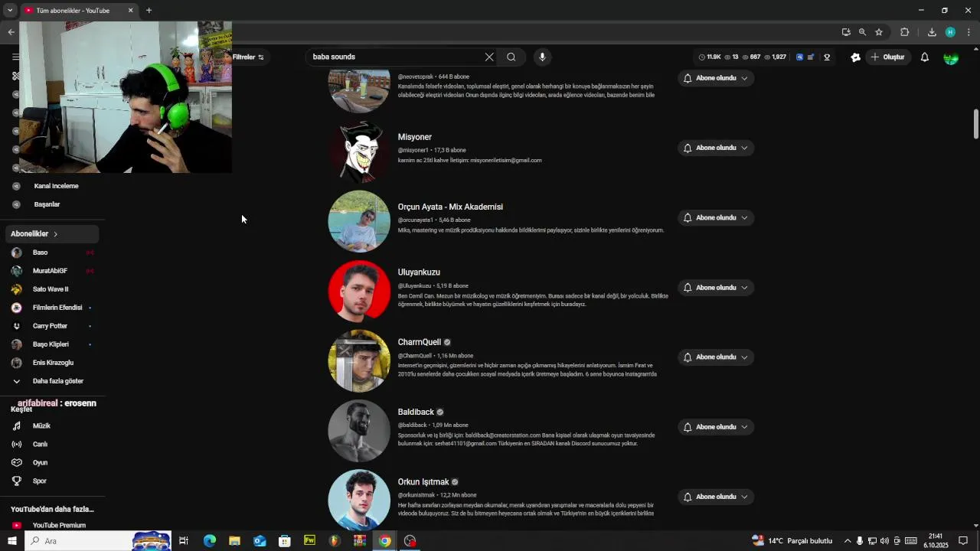This screenshot has width=980, height=551.
Task: Open the account avatar menu
Action: click(x=951, y=57)
